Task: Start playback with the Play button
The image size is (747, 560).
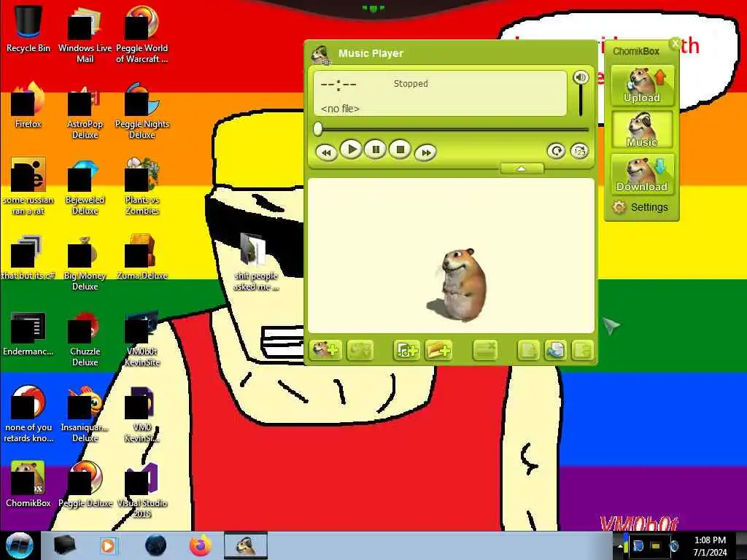Action: click(x=351, y=150)
